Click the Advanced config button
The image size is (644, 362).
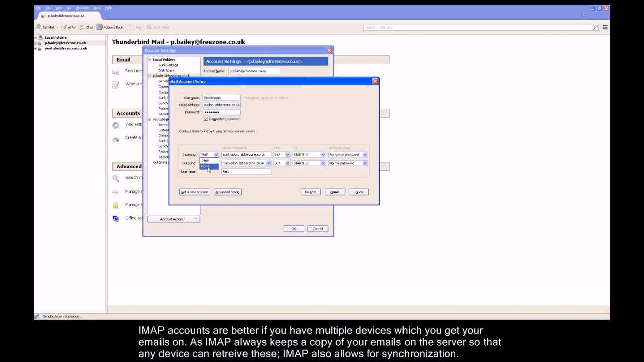tap(227, 192)
